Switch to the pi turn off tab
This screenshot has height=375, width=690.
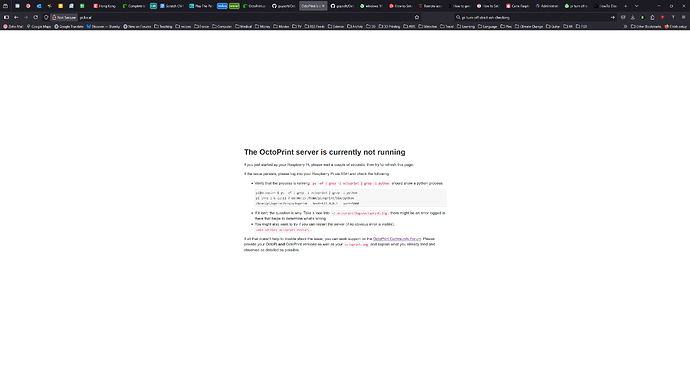(576, 6)
